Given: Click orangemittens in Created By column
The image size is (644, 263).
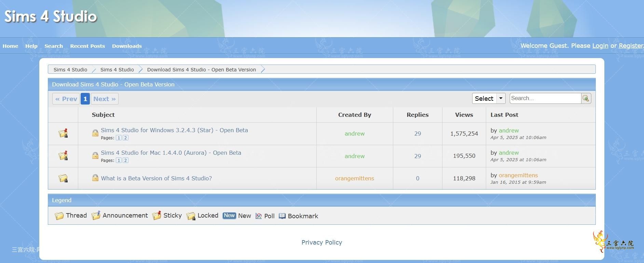Looking at the screenshot, I should pos(355,178).
